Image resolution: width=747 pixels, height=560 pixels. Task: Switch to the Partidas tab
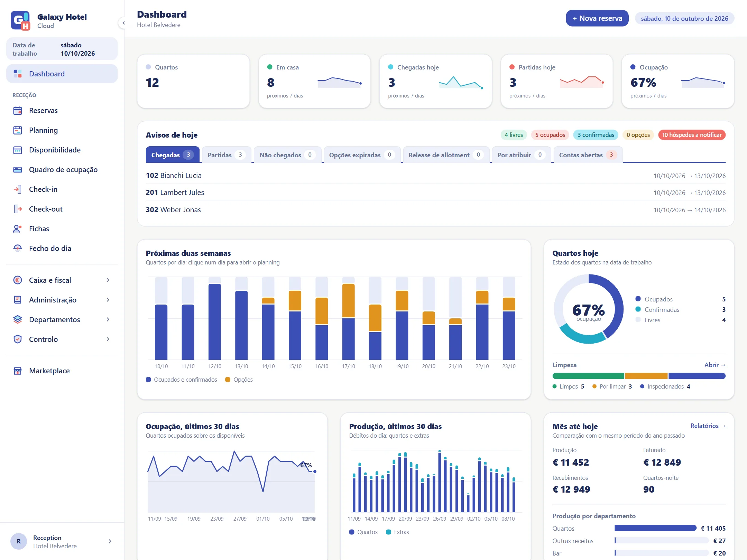pyautogui.click(x=227, y=155)
